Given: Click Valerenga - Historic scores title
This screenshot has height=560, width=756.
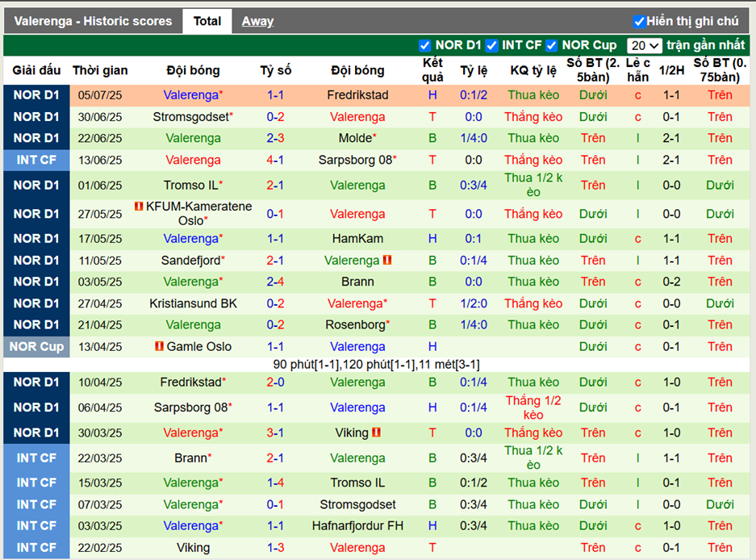Looking at the screenshot, I should (x=93, y=21).
